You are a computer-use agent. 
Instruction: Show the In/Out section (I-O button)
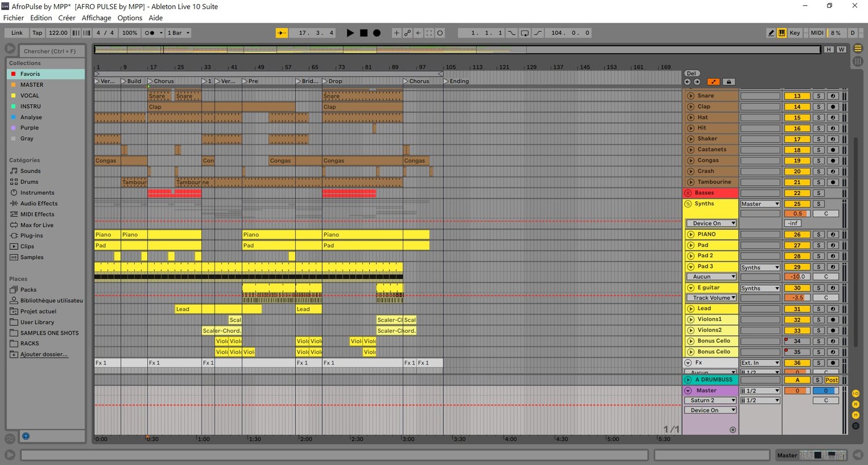pos(856,393)
